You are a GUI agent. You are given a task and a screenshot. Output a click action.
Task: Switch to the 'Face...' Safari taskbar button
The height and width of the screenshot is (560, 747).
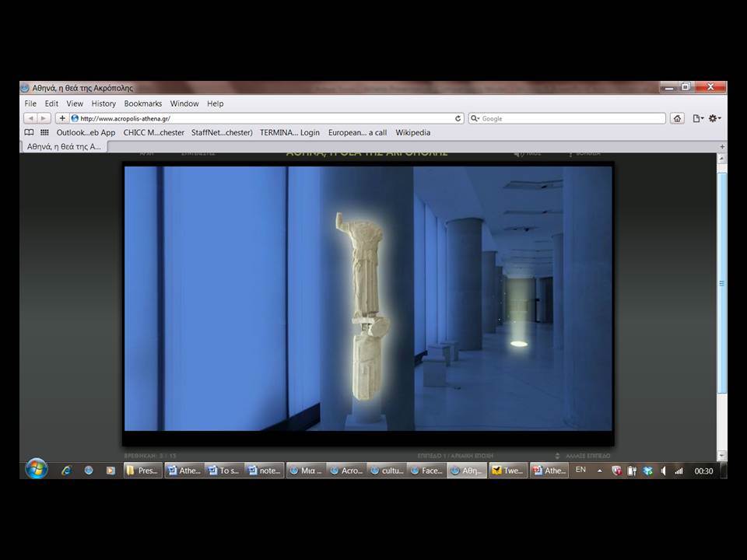pyautogui.click(x=427, y=471)
